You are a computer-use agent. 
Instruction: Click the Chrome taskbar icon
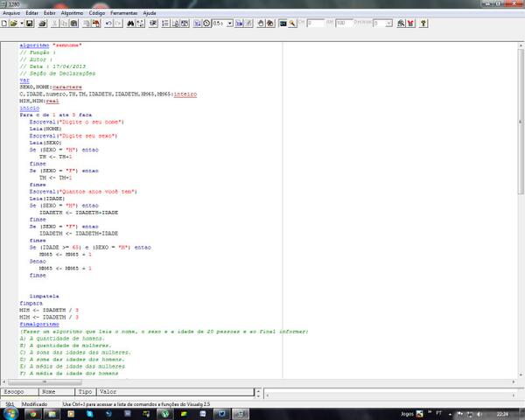pos(33,414)
